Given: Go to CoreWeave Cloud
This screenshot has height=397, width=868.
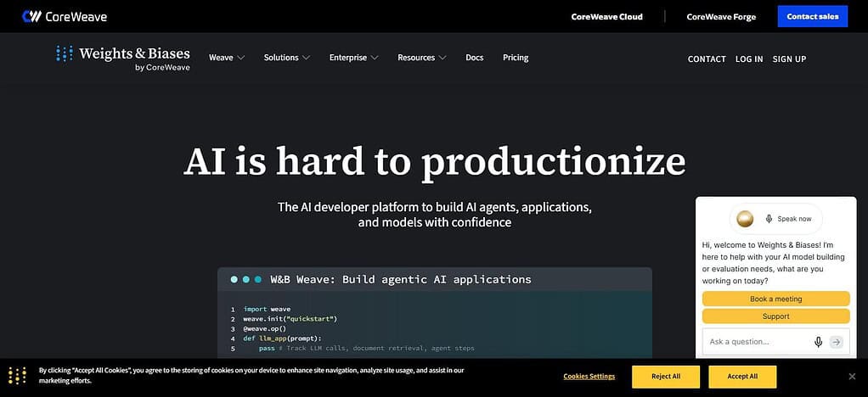Looking at the screenshot, I should [x=606, y=17].
